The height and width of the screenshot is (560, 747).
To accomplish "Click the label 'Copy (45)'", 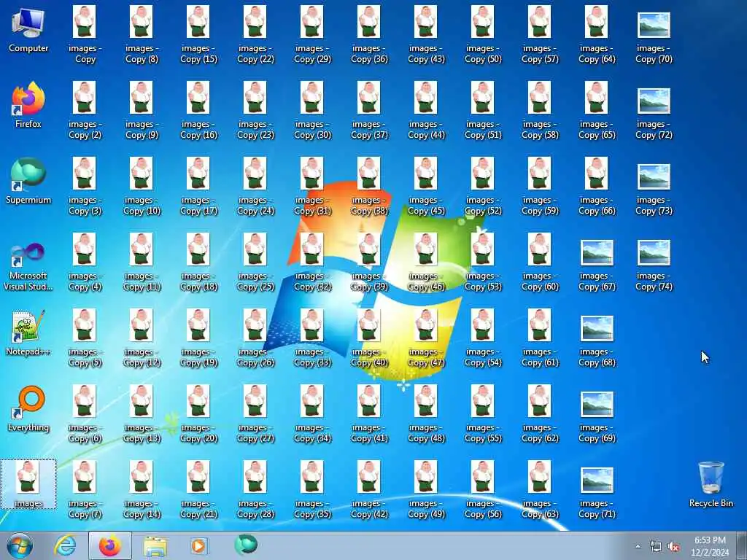I will (x=426, y=211).
